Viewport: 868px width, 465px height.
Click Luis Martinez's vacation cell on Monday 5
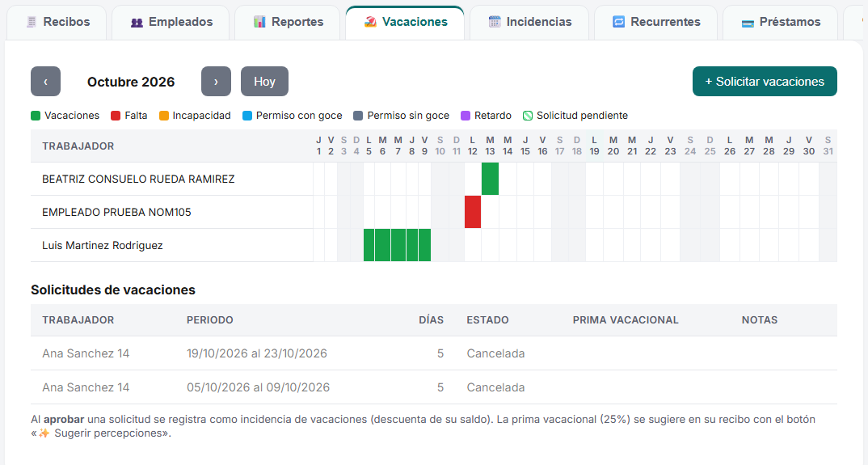point(369,245)
